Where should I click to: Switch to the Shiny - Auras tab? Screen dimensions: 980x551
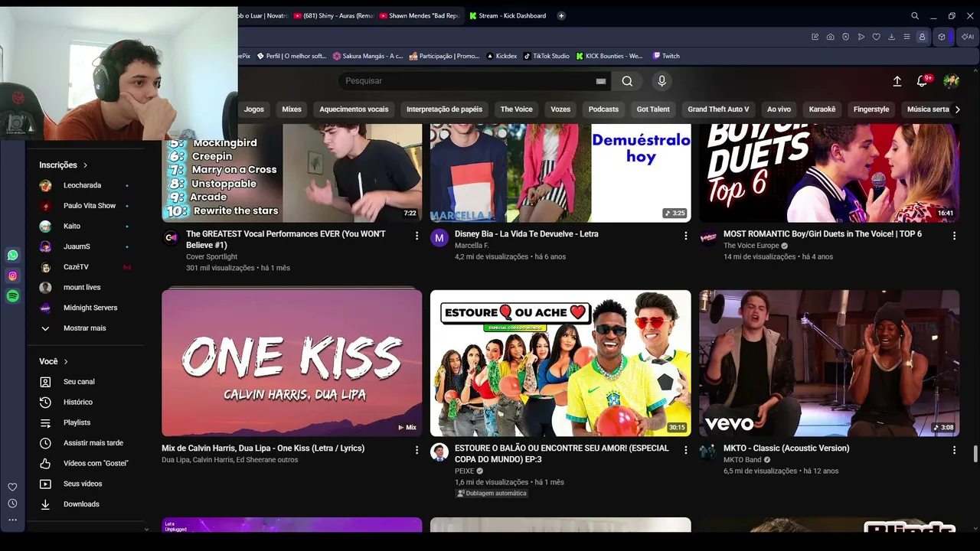[x=334, y=15]
